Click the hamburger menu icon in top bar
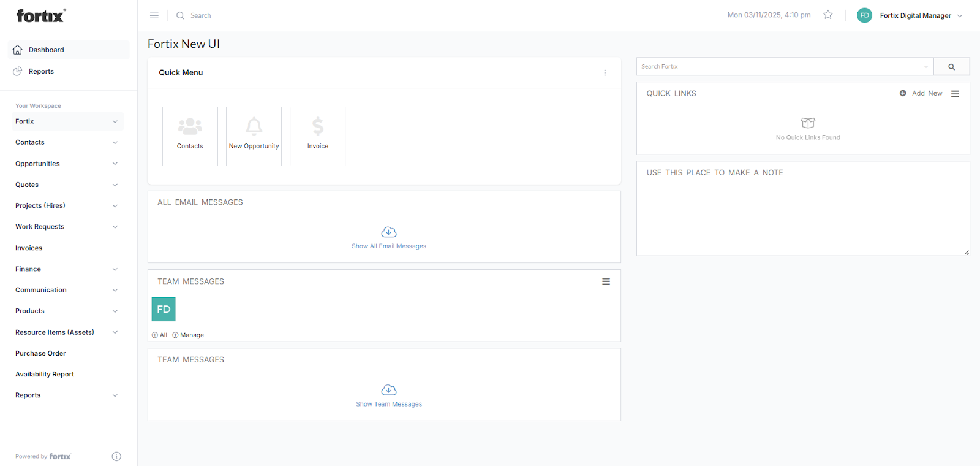The height and width of the screenshot is (466, 980). tap(154, 15)
